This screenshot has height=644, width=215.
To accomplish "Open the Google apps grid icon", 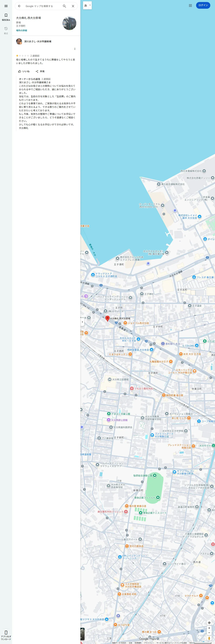I will coord(190,5).
